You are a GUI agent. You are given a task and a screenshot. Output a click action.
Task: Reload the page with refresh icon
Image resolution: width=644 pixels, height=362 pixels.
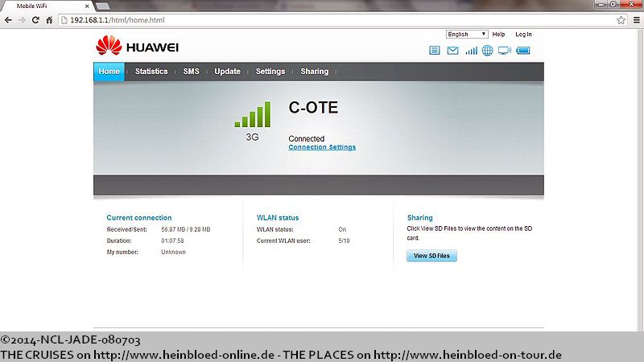pyautogui.click(x=35, y=19)
